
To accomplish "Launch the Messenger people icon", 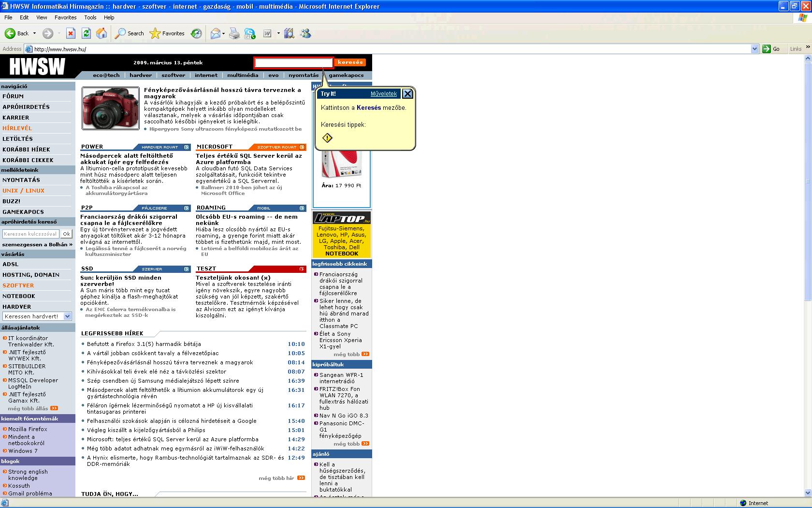I will point(305,33).
